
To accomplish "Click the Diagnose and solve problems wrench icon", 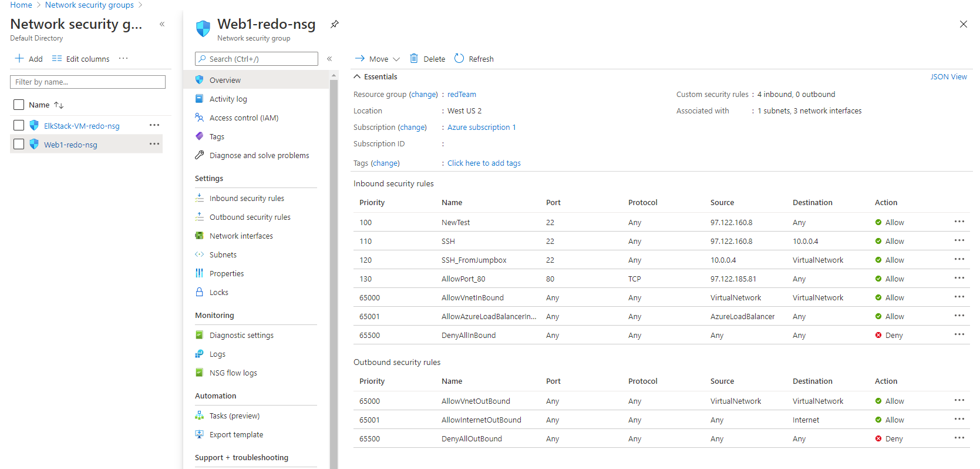I will pos(200,155).
